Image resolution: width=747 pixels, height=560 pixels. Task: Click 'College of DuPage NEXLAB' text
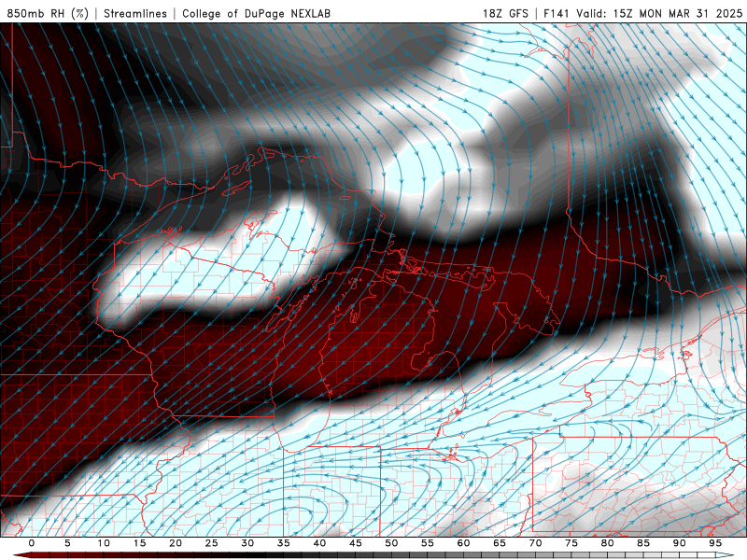(x=256, y=13)
